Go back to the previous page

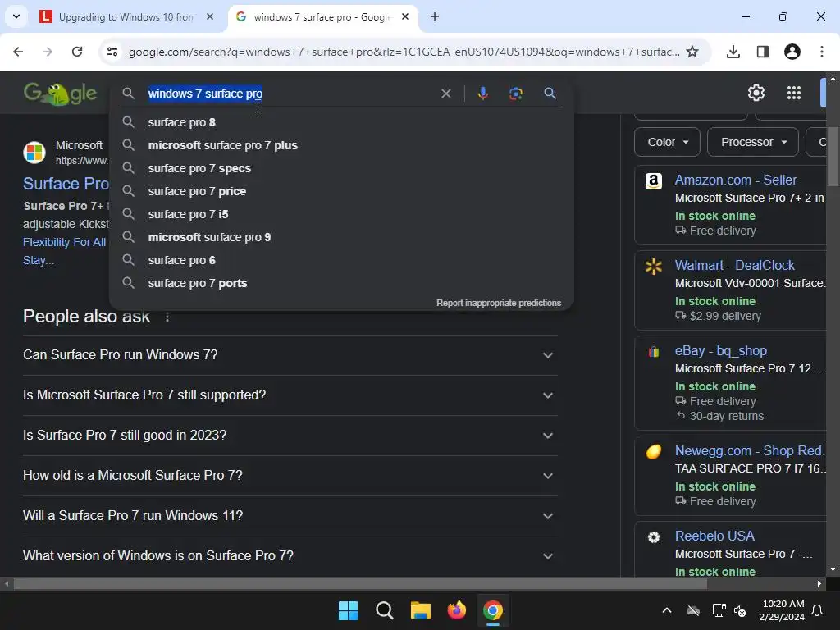click(18, 52)
